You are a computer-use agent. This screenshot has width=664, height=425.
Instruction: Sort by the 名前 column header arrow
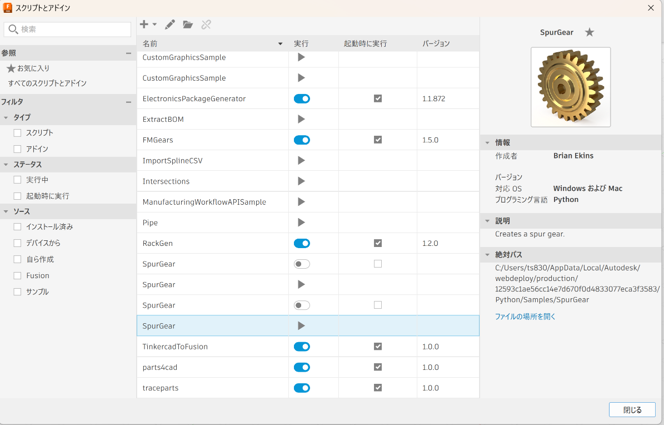[280, 44]
